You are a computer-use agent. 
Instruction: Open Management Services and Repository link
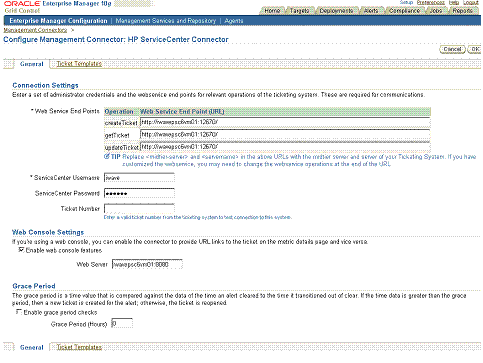click(x=166, y=21)
